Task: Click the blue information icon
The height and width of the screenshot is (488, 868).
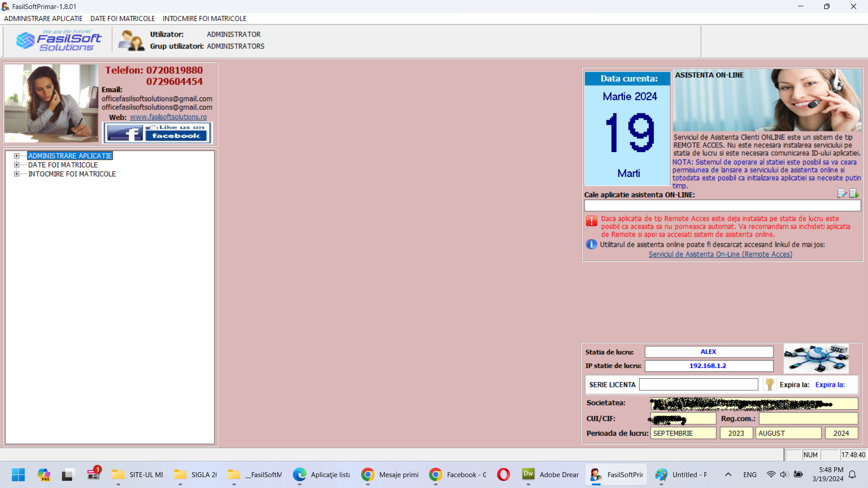Action: tap(591, 244)
